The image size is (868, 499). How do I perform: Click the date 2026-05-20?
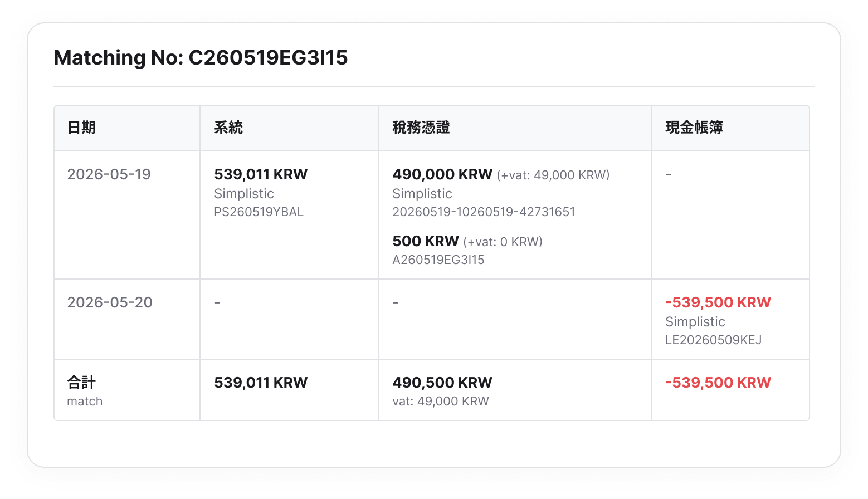coord(110,302)
